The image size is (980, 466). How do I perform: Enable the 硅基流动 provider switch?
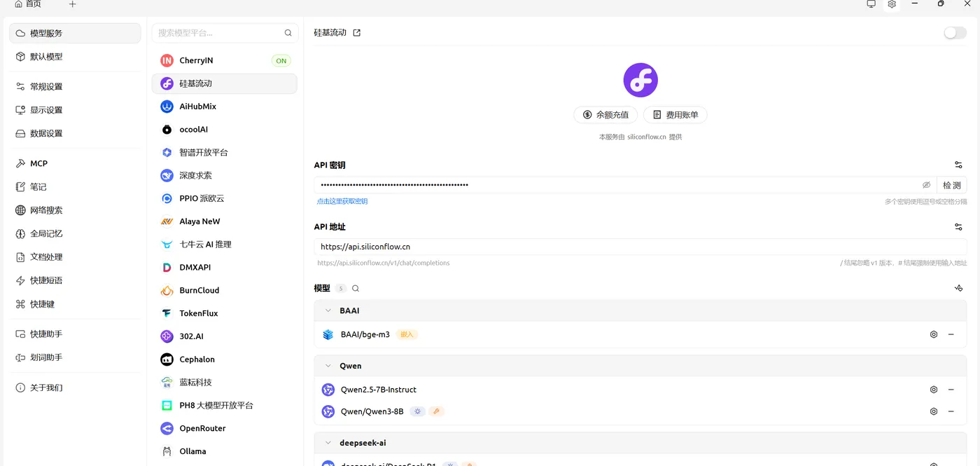955,33
